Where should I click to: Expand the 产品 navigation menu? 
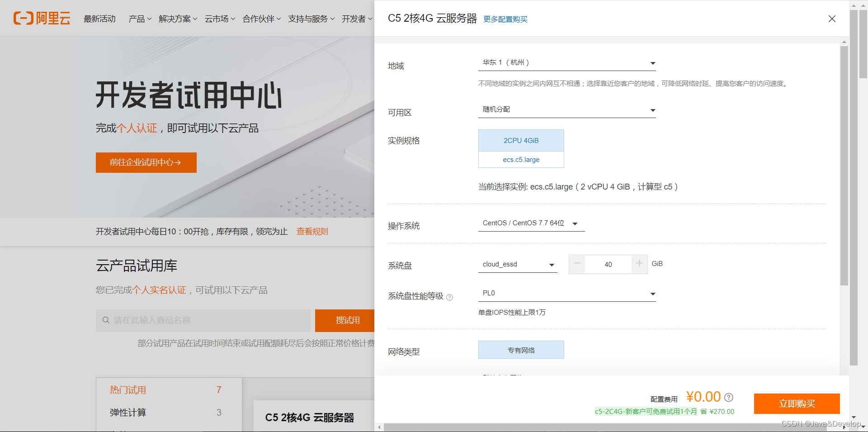(140, 19)
